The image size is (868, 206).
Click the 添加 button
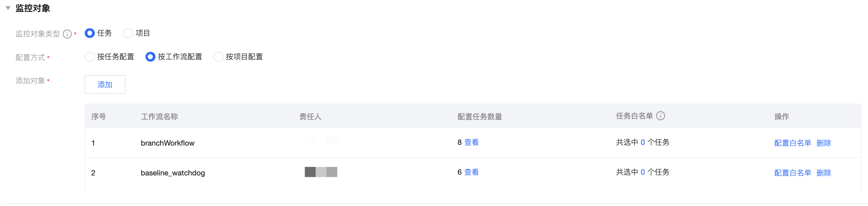105,84
